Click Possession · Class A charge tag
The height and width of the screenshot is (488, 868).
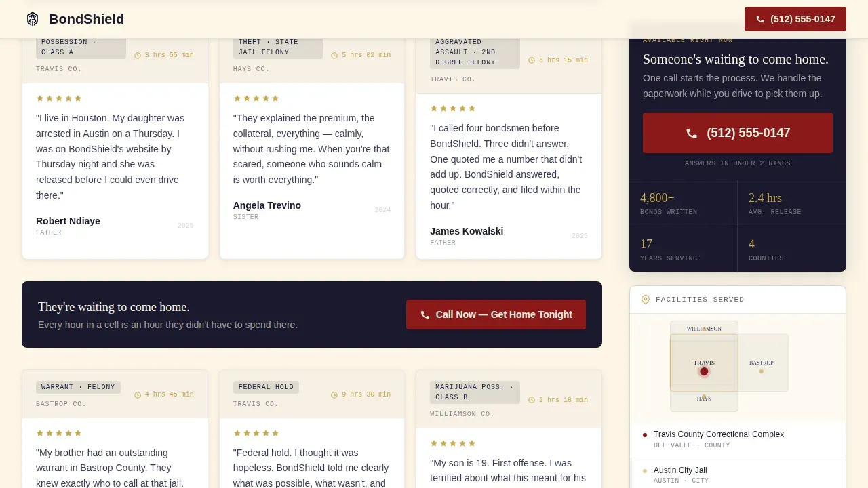(81, 47)
